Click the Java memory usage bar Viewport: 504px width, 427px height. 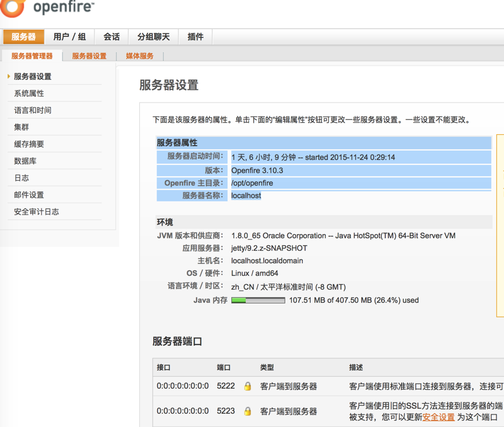tap(258, 300)
